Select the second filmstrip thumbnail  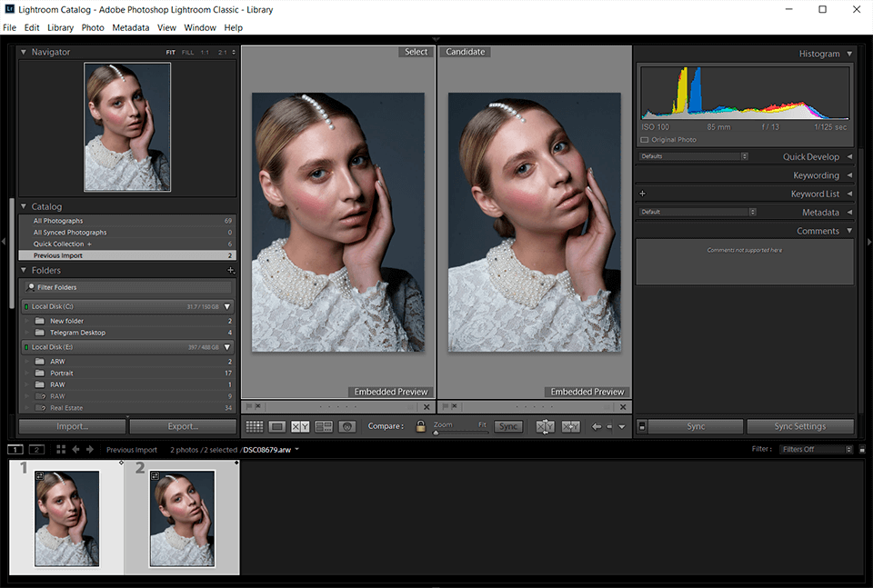182,518
